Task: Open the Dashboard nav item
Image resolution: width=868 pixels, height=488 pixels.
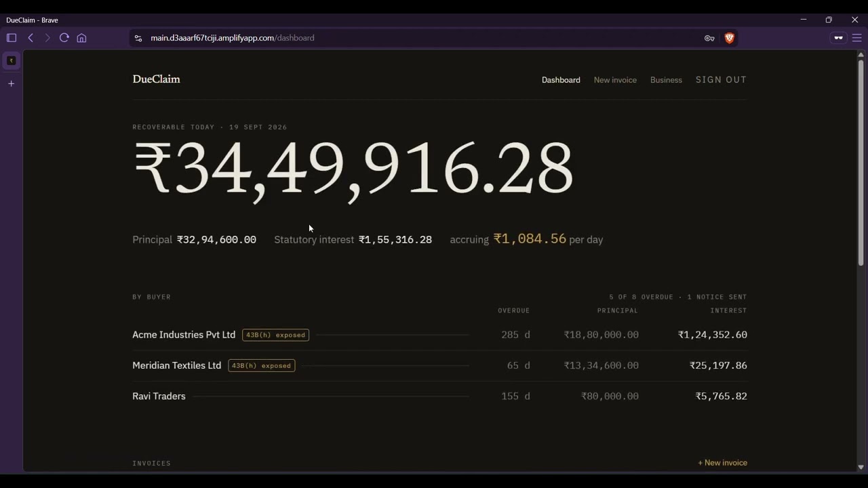Action: [561, 80]
